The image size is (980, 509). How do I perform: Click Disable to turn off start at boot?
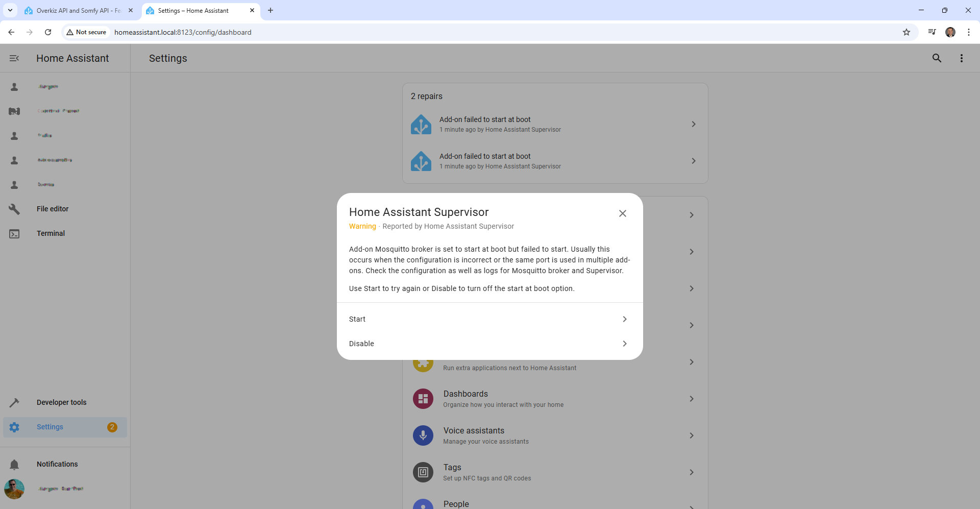489,344
